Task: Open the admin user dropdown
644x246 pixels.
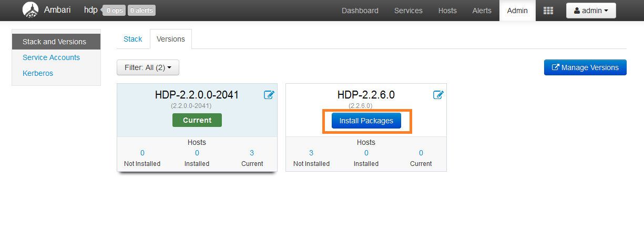Action: pos(591,11)
